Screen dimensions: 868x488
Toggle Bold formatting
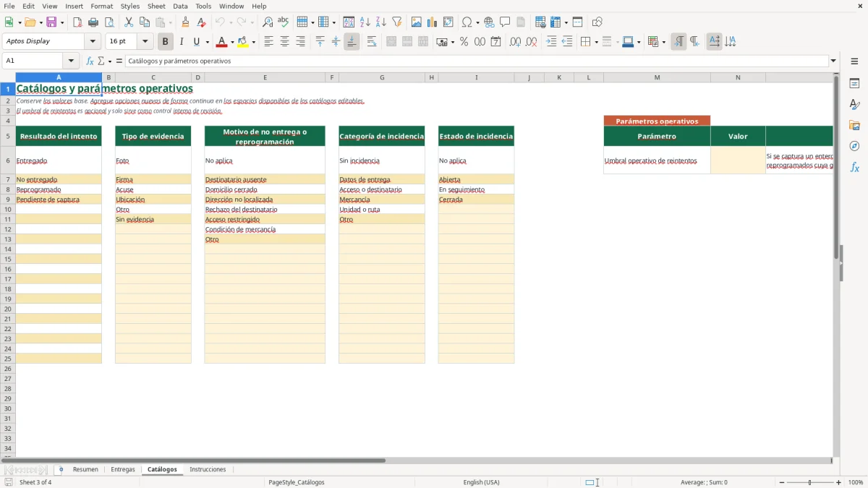pyautogui.click(x=166, y=42)
